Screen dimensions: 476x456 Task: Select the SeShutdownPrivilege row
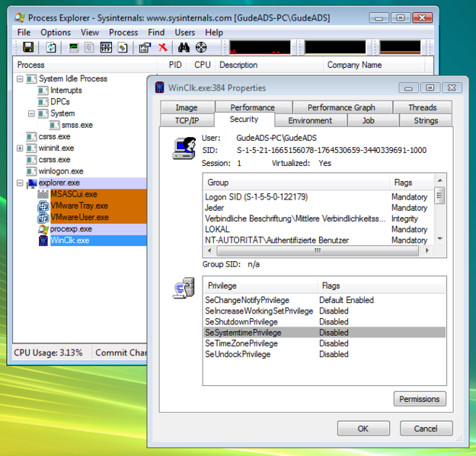(324, 321)
